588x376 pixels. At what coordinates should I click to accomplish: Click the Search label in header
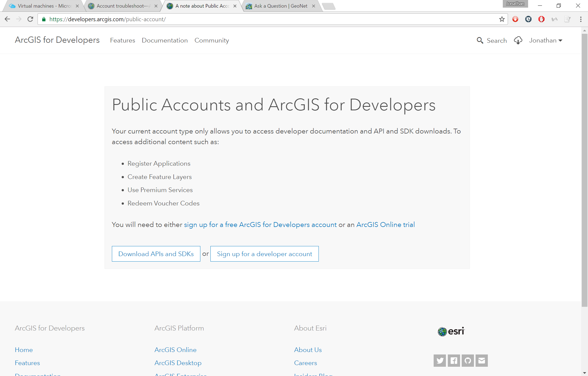[x=497, y=41]
